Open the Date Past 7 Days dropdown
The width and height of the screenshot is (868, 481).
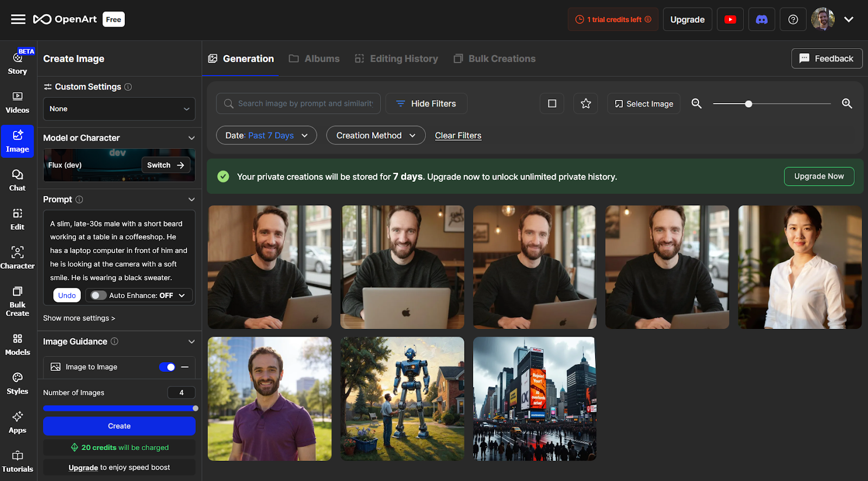[266, 136]
